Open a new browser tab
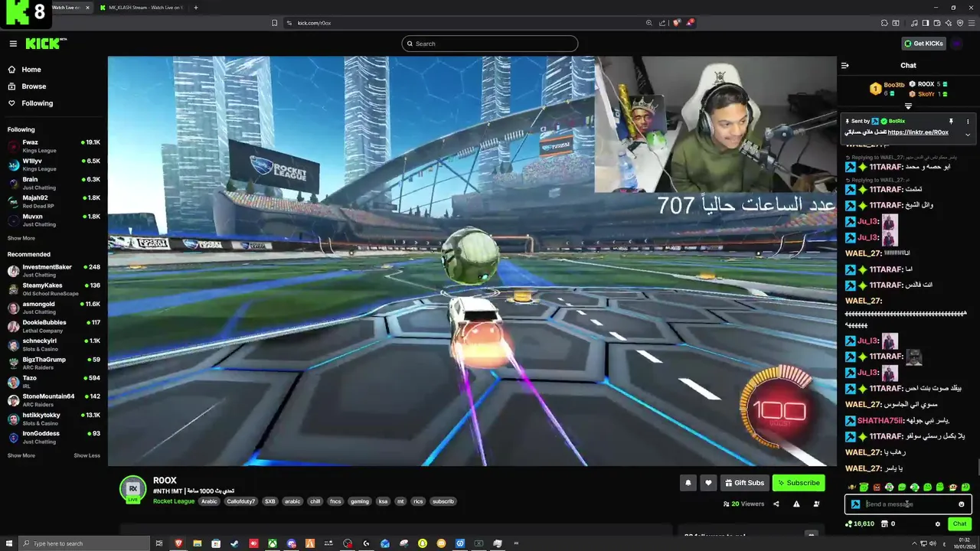980x551 pixels. click(196, 8)
